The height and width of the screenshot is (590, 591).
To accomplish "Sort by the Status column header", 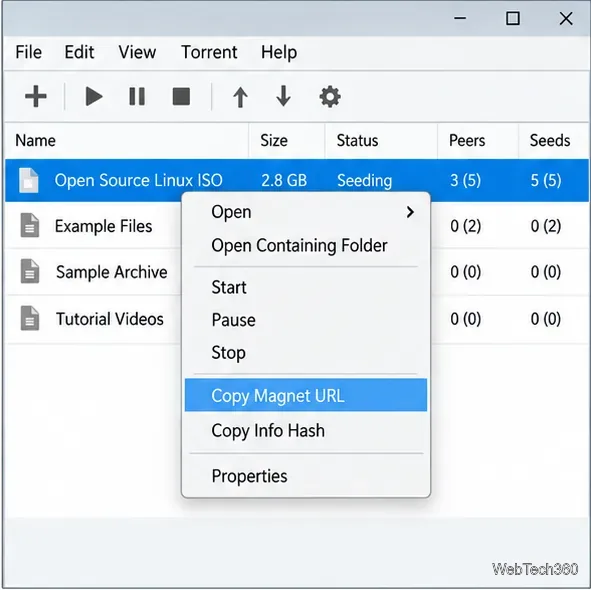I will coord(381,141).
